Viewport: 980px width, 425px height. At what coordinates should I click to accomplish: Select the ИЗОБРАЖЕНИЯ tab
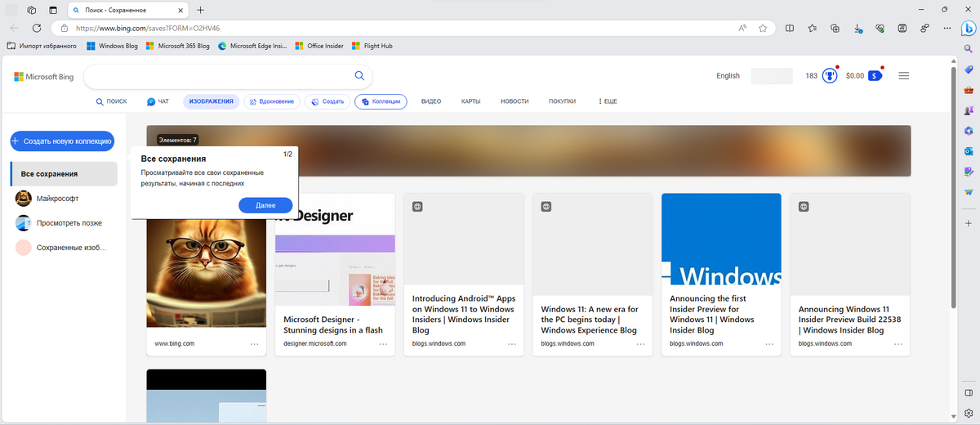pyautogui.click(x=211, y=101)
